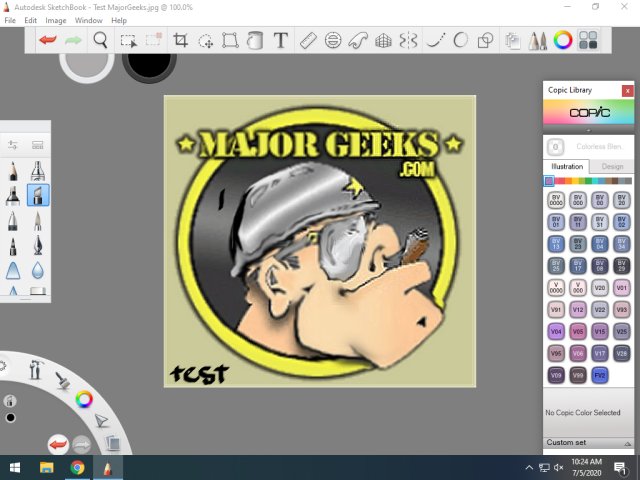Open the notification center icon
The width and height of the screenshot is (640, 480).
tap(620, 468)
